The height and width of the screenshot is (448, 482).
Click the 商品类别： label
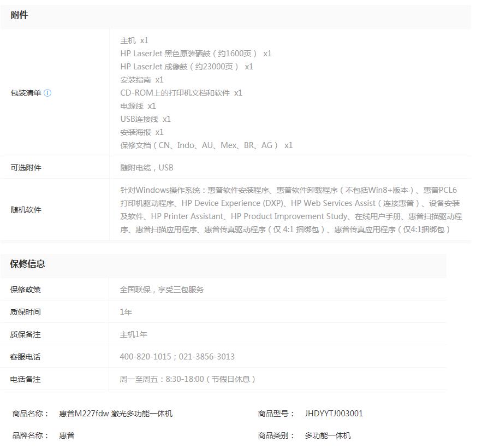click(x=276, y=435)
